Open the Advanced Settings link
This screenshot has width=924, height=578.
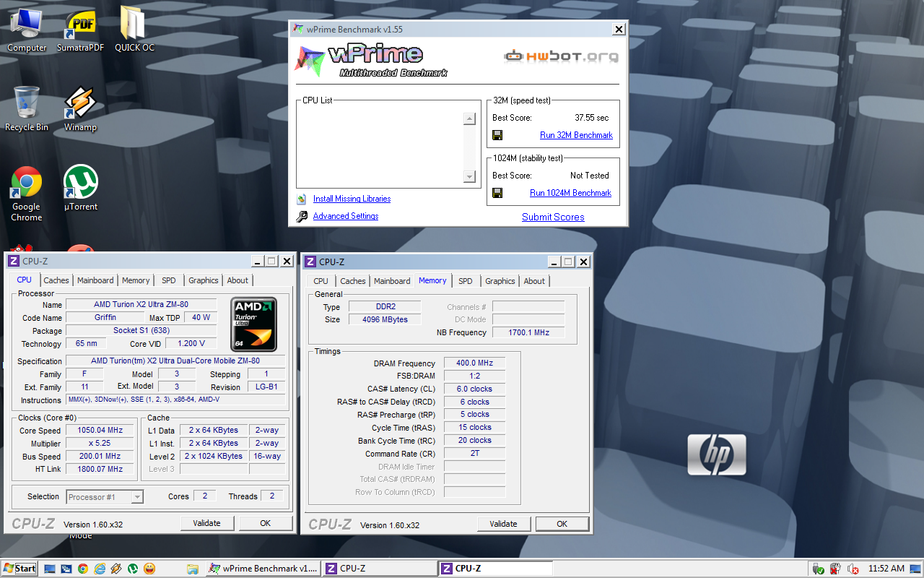[x=346, y=216]
